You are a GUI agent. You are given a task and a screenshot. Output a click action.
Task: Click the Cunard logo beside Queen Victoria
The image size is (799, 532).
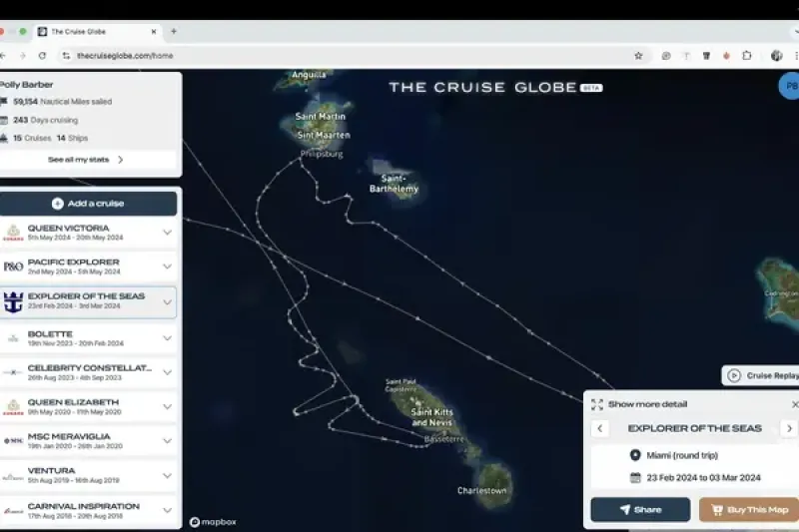(13, 233)
